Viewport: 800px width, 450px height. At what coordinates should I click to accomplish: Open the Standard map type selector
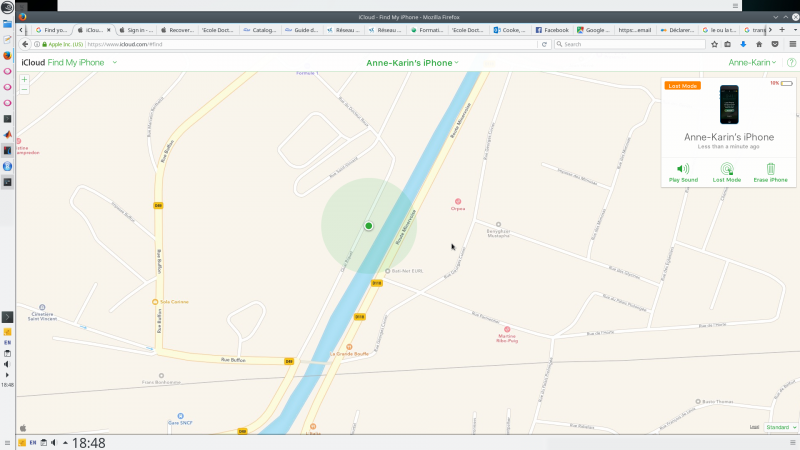point(781,427)
